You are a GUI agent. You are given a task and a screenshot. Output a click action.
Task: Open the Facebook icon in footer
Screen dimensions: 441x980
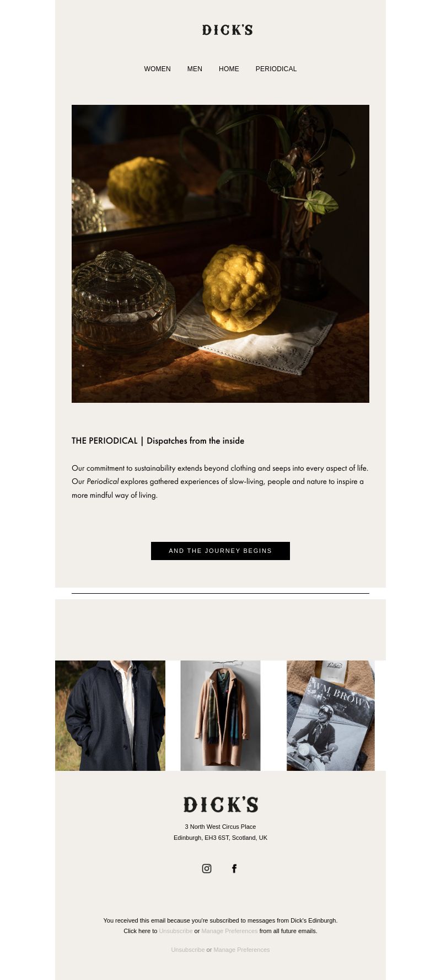[x=234, y=869]
